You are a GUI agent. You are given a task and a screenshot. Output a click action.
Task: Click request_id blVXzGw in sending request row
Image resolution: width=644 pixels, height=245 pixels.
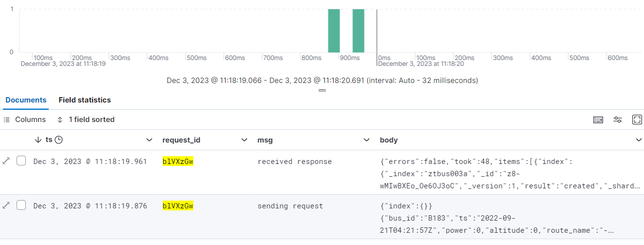click(178, 206)
